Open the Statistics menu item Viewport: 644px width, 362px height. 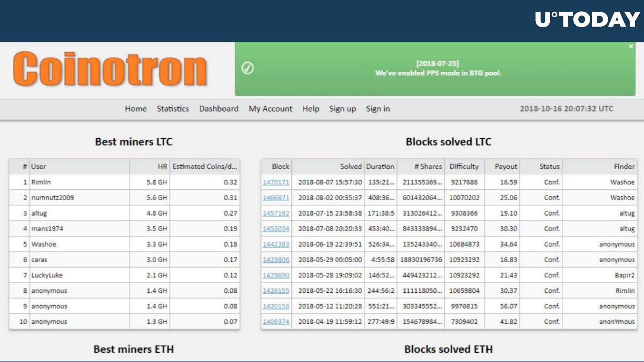[x=173, y=109]
